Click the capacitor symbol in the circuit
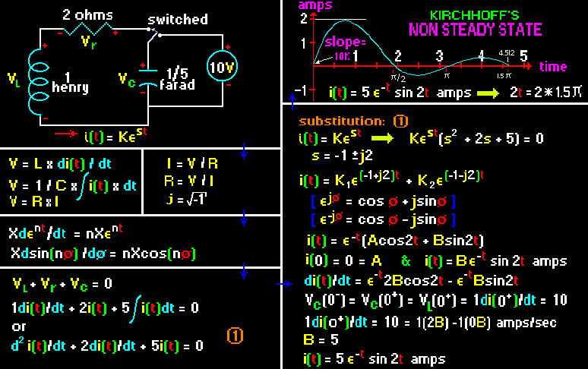The height and width of the screenshot is (369, 588). pyautogui.click(x=148, y=77)
